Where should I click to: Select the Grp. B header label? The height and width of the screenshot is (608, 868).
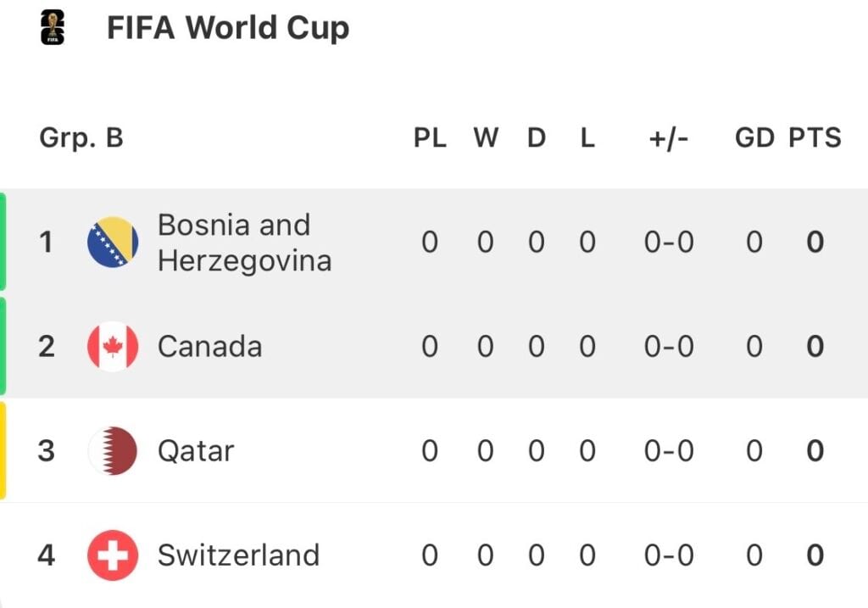tap(81, 138)
